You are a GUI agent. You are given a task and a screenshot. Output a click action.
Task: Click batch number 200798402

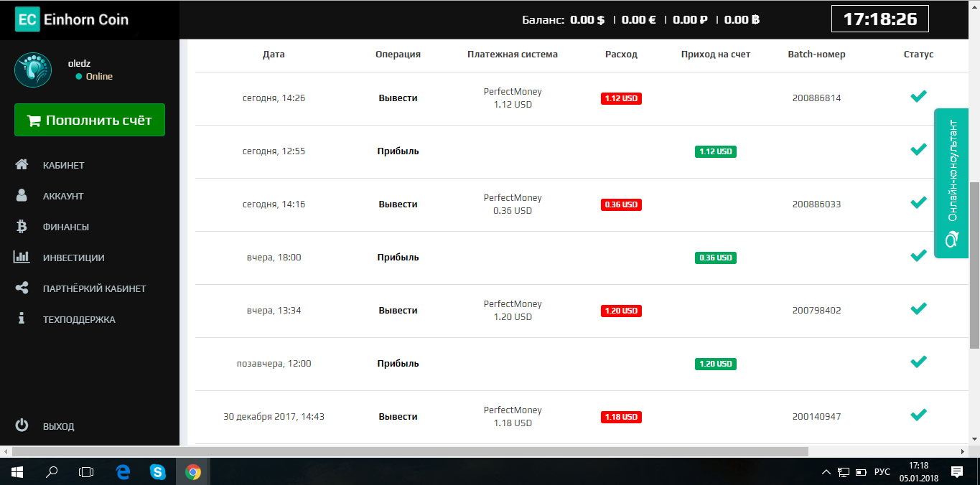[x=816, y=311]
